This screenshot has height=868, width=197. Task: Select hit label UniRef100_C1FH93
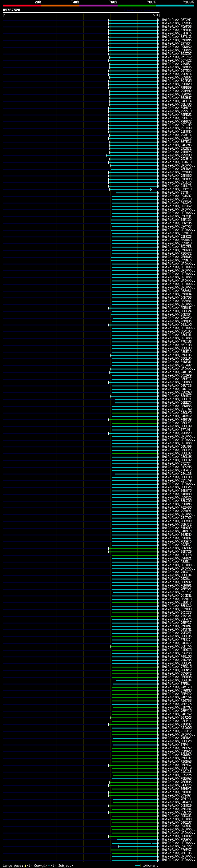tap(177, 179)
